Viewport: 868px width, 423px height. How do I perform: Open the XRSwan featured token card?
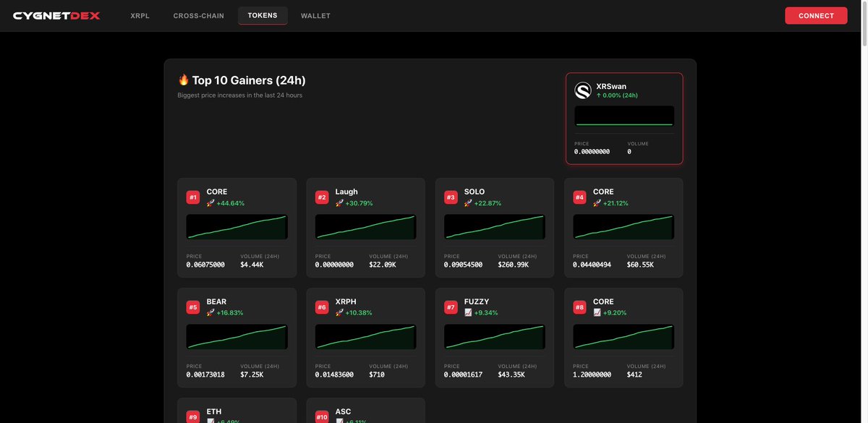point(624,119)
